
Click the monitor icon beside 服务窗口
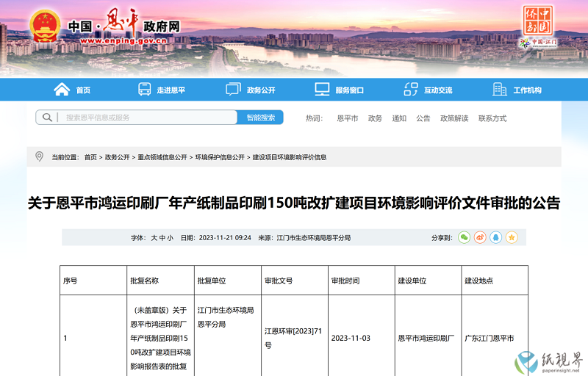[x=322, y=90]
